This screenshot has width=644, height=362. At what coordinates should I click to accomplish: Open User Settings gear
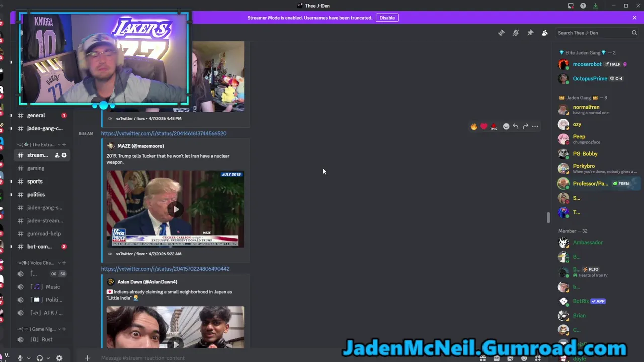59,358
